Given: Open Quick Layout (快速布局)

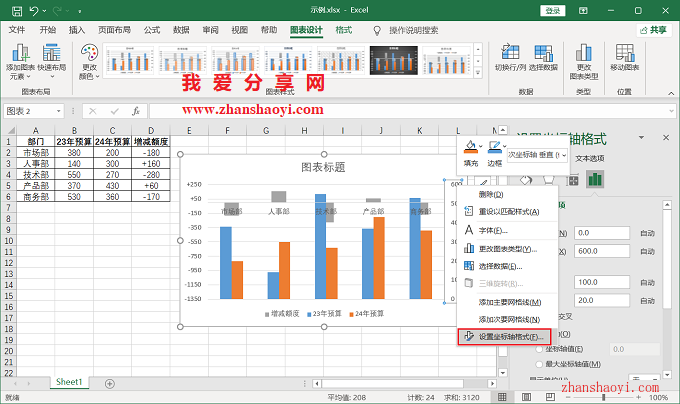Looking at the screenshot, I should pyautogui.click(x=52, y=62).
